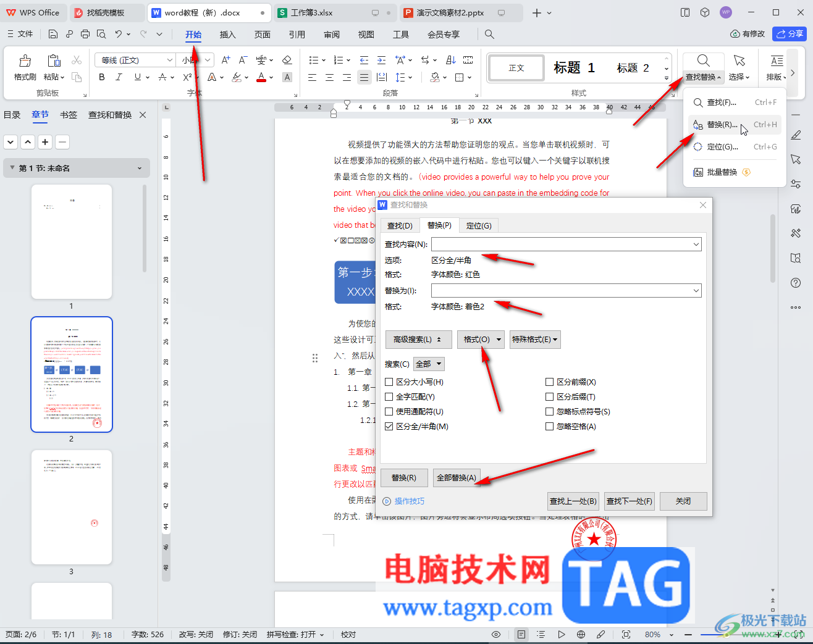Click the clear formatting eraser icon
The width and height of the screenshot is (813, 644).
coord(287,60)
